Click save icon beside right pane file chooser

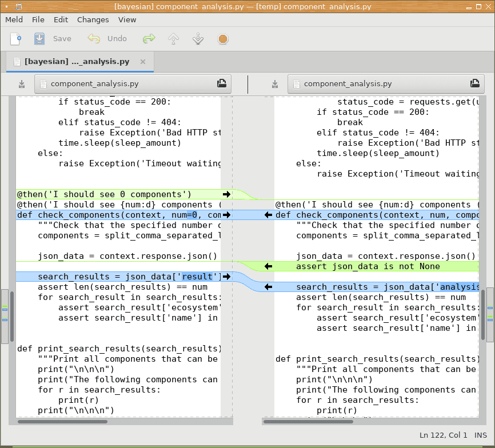pos(275,84)
